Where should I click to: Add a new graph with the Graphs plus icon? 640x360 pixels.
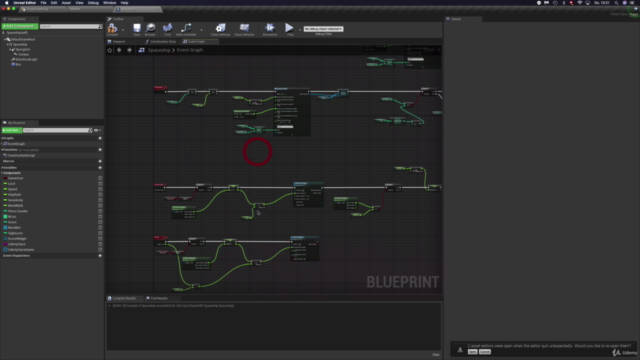pos(100,138)
